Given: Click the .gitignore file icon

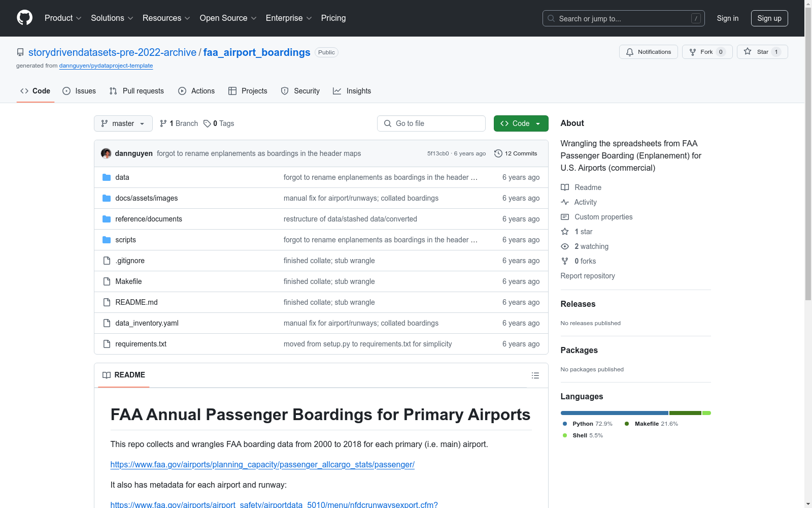Looking at the screenshot, I should coord(107,261).
